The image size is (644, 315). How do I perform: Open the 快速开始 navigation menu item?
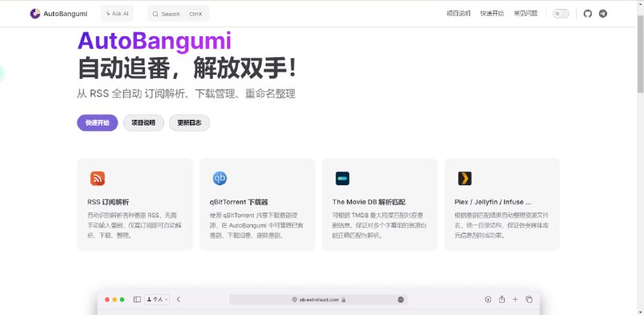(x=492, y=14)
